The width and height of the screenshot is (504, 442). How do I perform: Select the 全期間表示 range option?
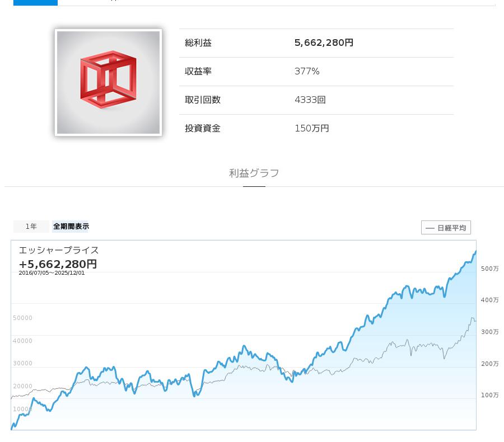click(71, 227)
